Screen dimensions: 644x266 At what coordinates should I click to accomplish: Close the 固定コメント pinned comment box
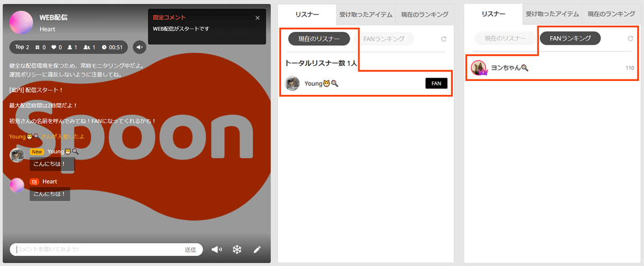(x=258, y=18)
